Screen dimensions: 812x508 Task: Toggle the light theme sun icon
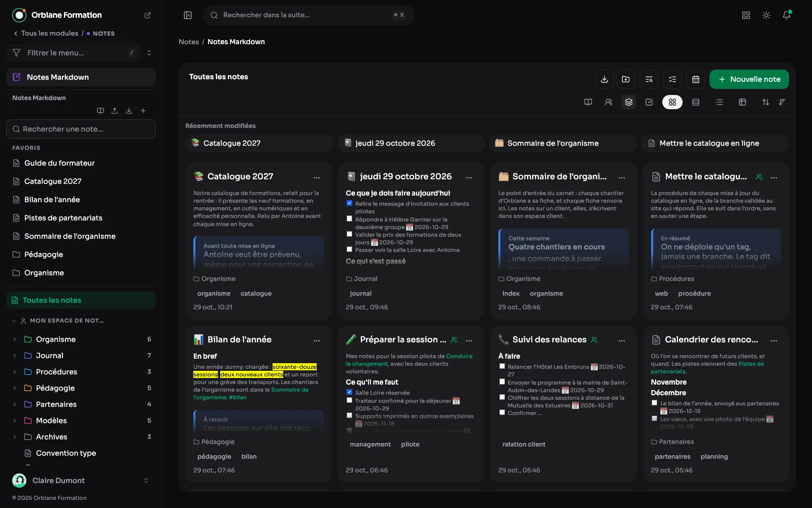click(766, 15)
